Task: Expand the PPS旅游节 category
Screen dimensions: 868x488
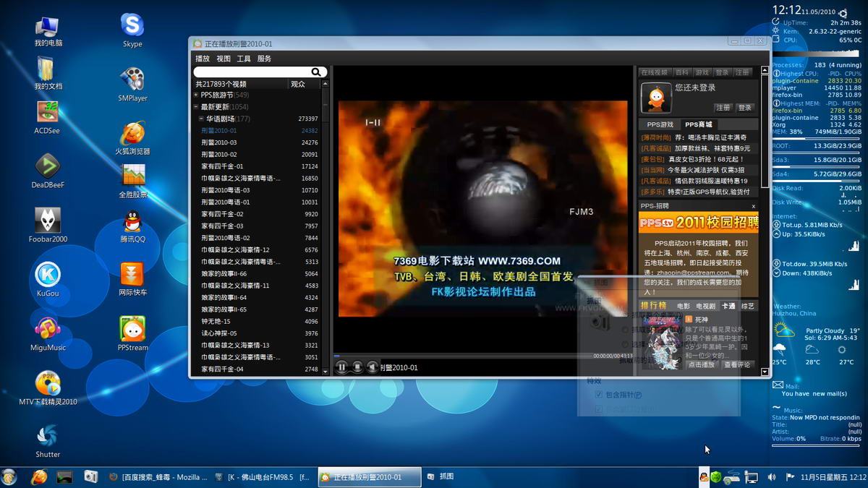Action: pyautogui.click(x=196, y=95)
